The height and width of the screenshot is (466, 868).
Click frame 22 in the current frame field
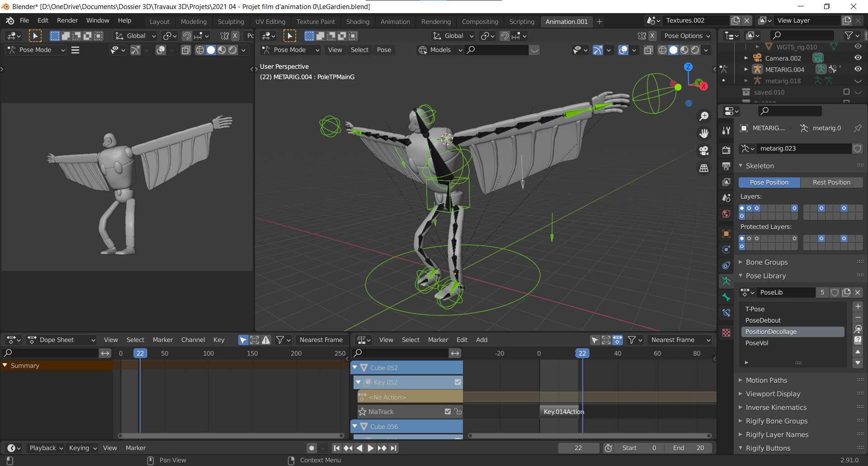tap(579, 447)
